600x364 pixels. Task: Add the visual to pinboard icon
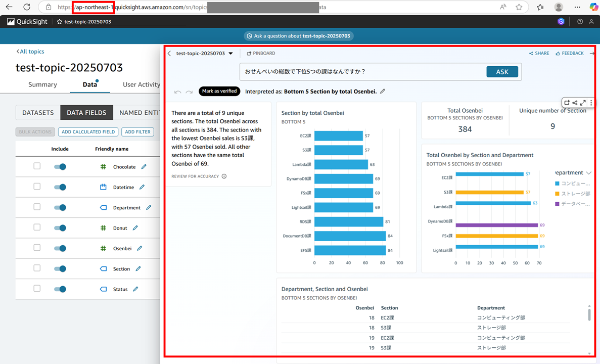(x=567, y=103)
